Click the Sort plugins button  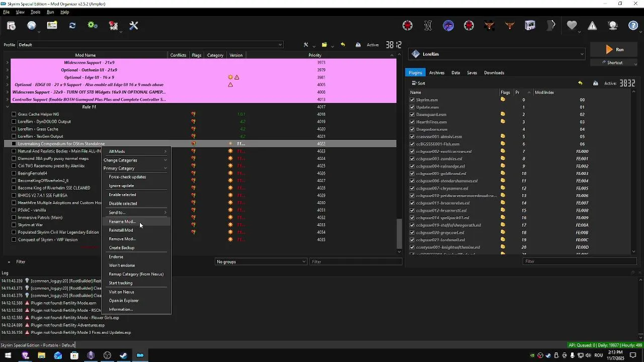[419, 83]
